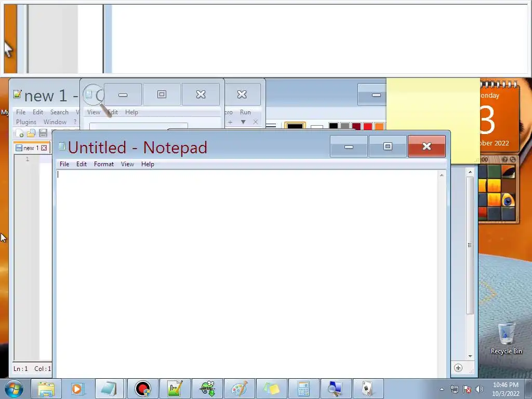Click inside the Notepad text area
Image resolution: width=532 pixels, height=399 pixels.
(247, 273)
